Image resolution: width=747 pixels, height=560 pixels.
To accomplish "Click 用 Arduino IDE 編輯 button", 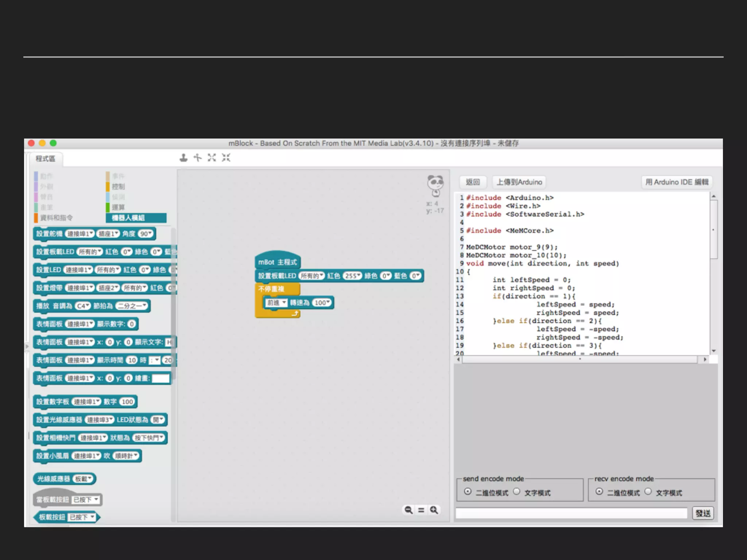I will point(677,182).
